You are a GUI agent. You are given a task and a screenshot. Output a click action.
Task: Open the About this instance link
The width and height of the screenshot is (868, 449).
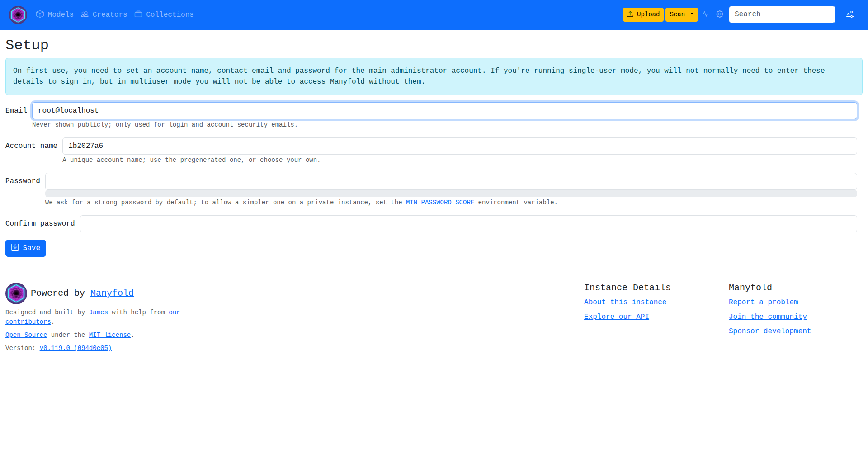point(625,302)
